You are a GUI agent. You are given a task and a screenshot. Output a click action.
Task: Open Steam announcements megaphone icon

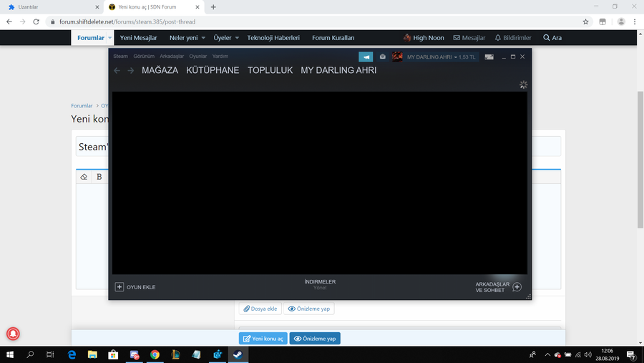[x=366, y=57]
